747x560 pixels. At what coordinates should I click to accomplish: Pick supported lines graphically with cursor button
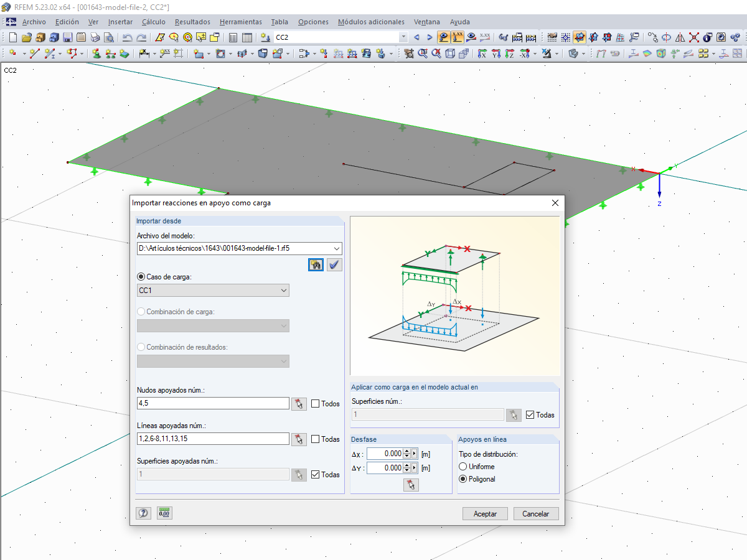(299, 439)
